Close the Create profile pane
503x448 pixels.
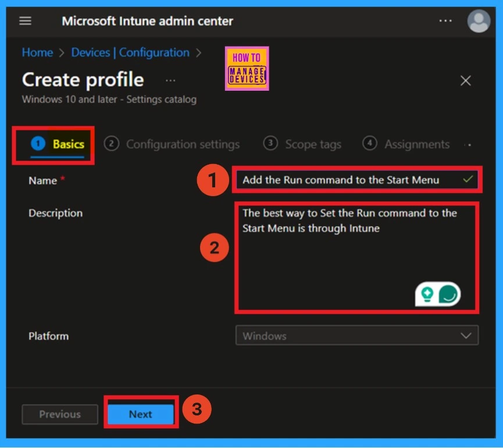point(465,80)
